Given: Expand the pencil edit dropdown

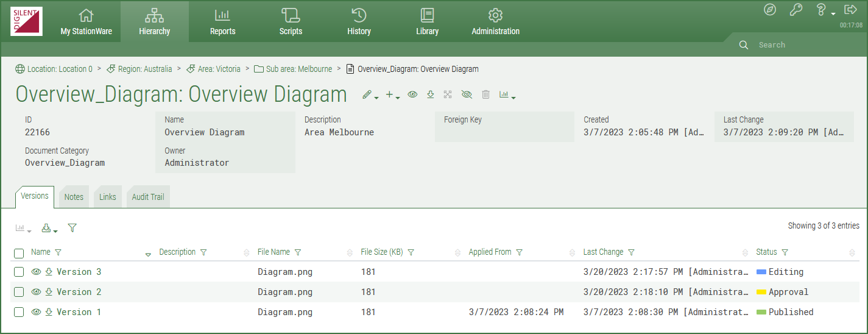Looking at the screenshot, I should [370, 95].
